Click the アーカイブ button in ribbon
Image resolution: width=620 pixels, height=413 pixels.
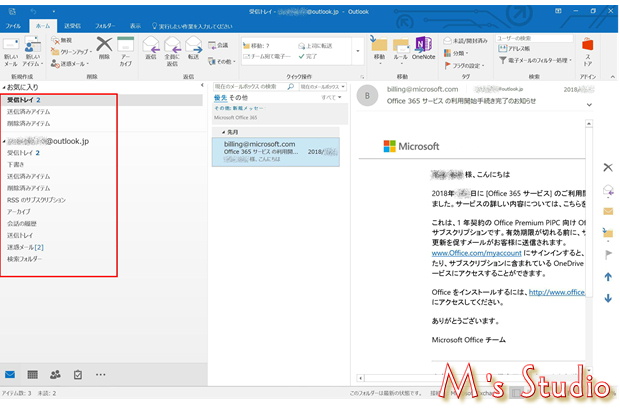pyautogui.click(x=126, y=51)
